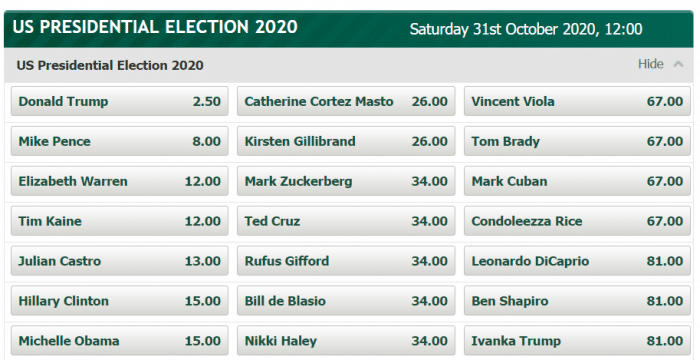Select Leonardo DiCaprio at 81.00
This screenshot has height=360, width=700.
point(577,261)
